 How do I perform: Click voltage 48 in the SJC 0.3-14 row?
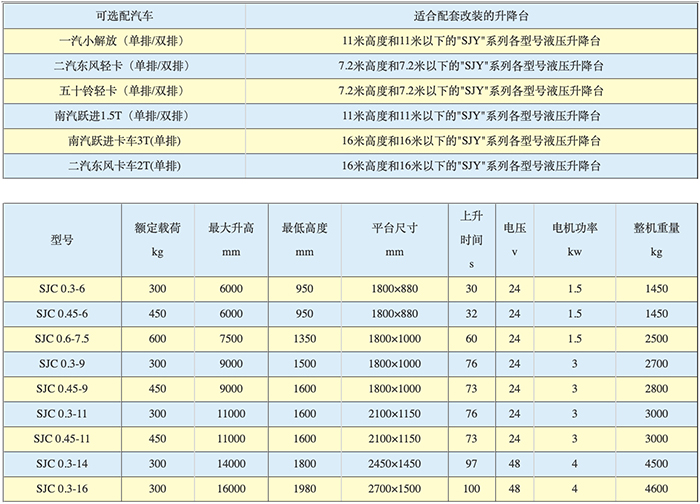click(x=514, y=464)
